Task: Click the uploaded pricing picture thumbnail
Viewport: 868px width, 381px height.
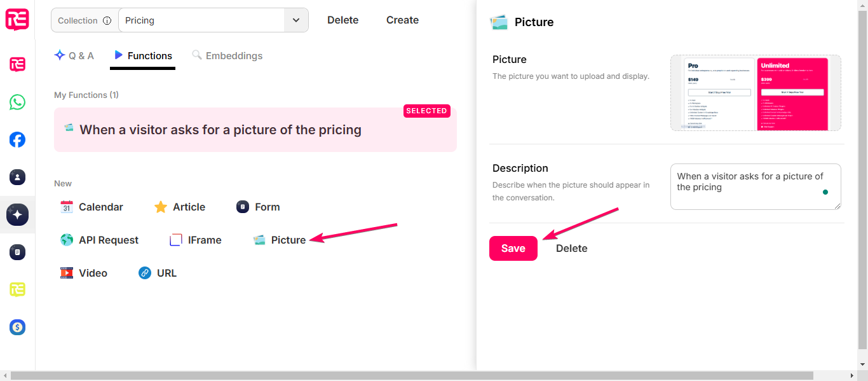Action: (x=756, y=93)
